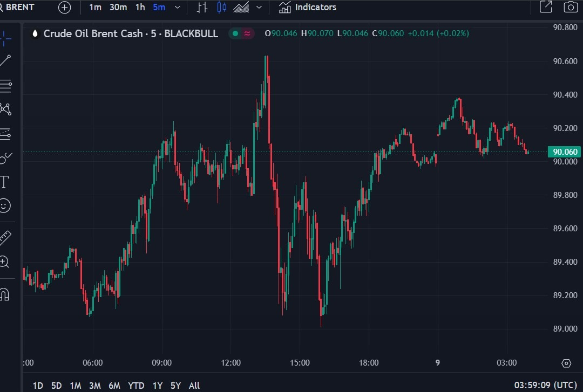
Task: Click the date label 9 on time axis
Action: click(x=438, y=362)
